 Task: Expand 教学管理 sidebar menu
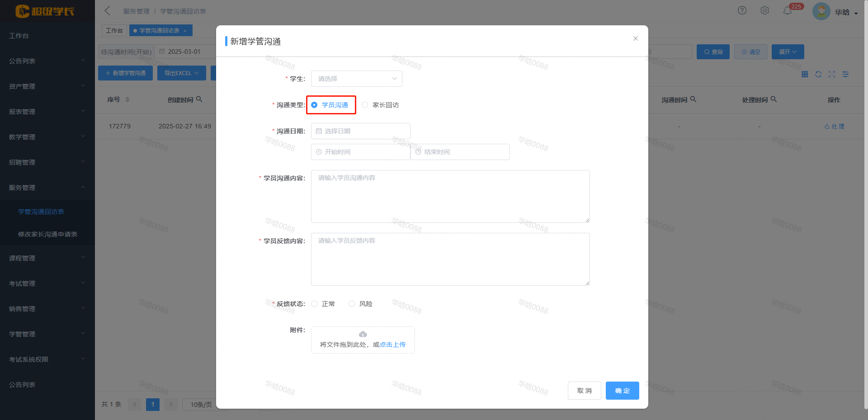[47, 137]
